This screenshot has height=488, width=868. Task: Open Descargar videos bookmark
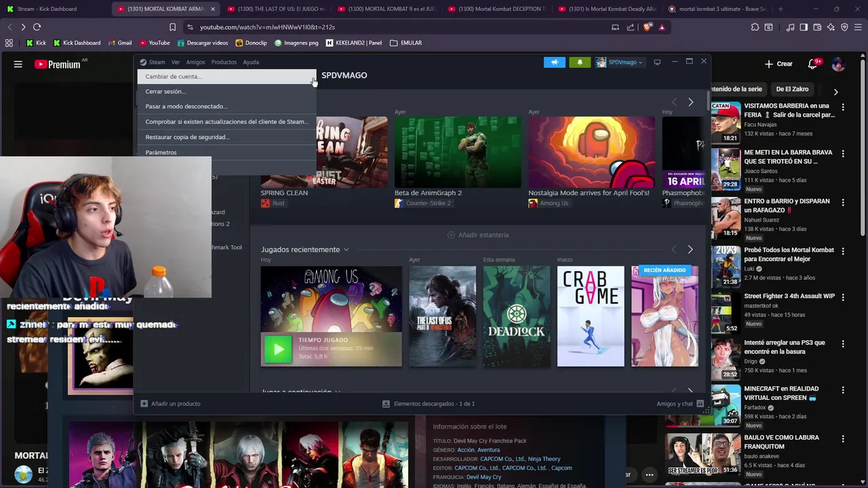203,43
